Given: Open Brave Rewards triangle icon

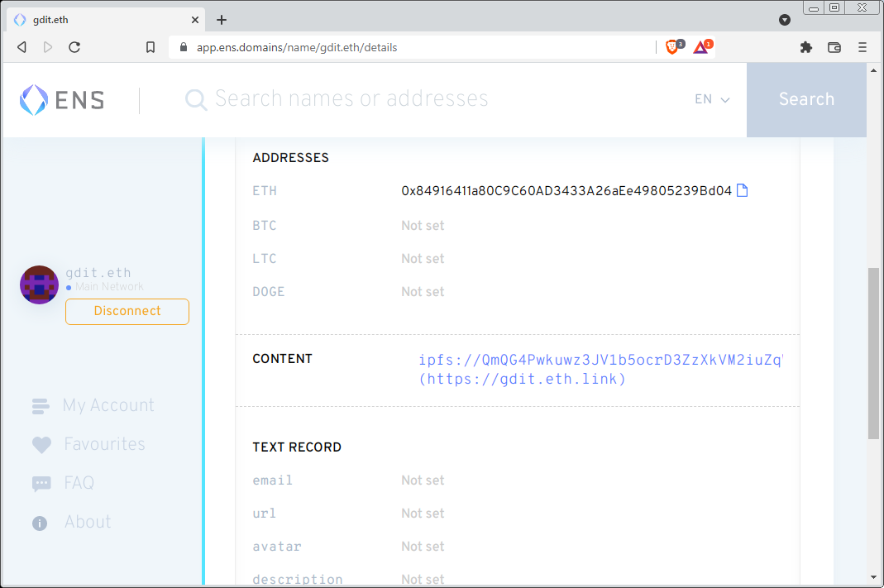Looking at the screenshot, I should tap(702, 47).
